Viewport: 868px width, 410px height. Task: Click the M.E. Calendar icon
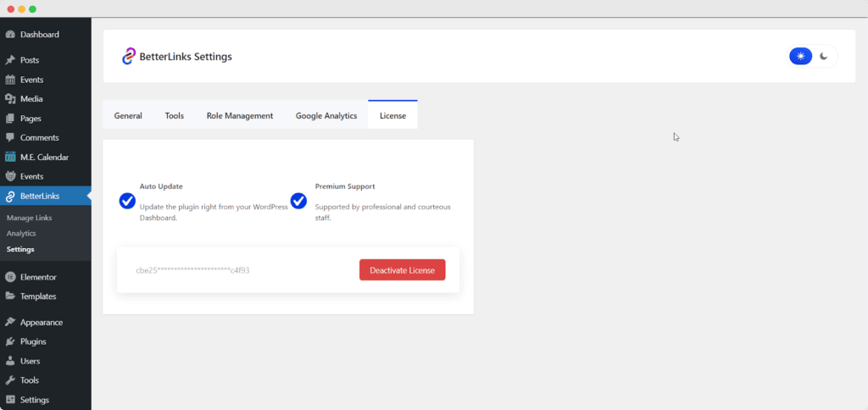coord(10,158)
